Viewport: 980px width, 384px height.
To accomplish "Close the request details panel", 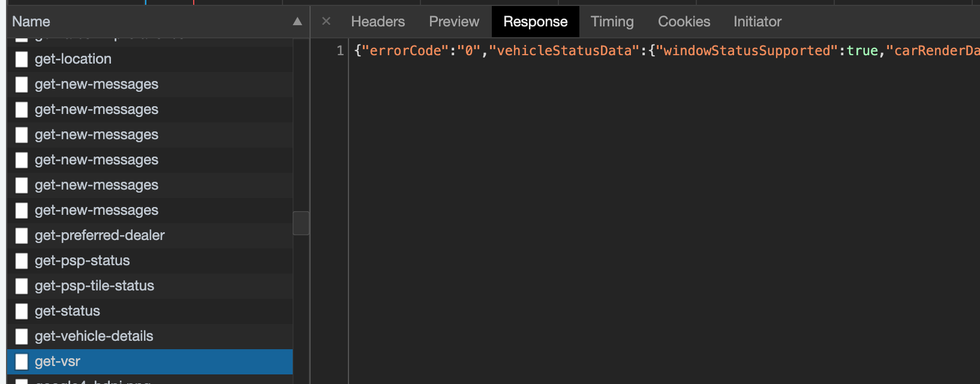I will (x=326, y=22).
